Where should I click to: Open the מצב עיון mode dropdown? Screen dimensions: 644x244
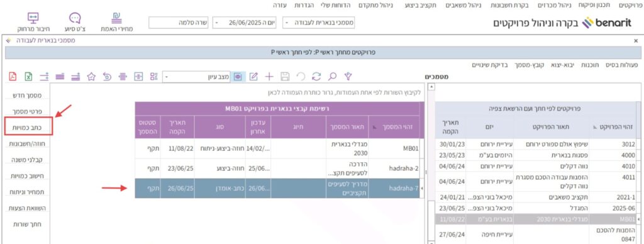pos(197,76)
